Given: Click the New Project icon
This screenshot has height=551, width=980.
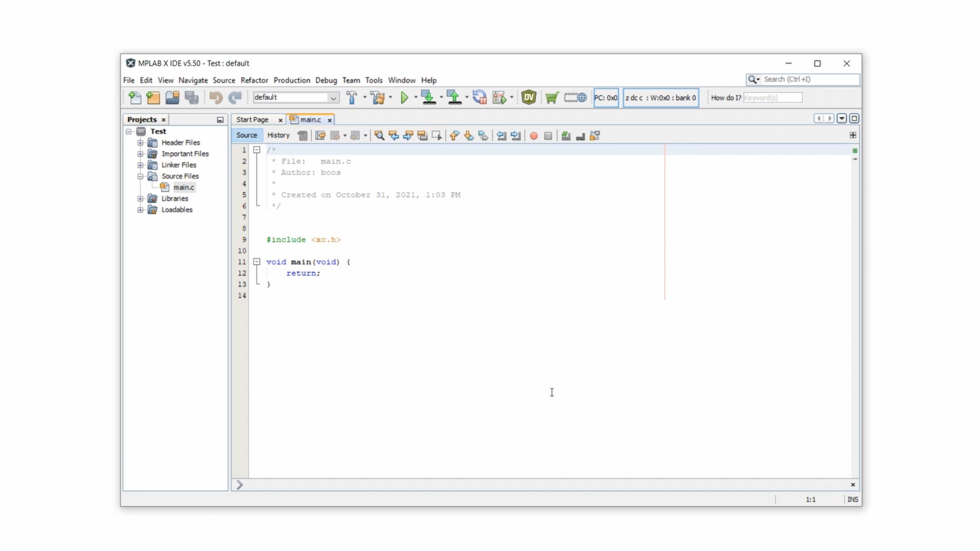Looking at the screenshot, I should click(153, 98).
